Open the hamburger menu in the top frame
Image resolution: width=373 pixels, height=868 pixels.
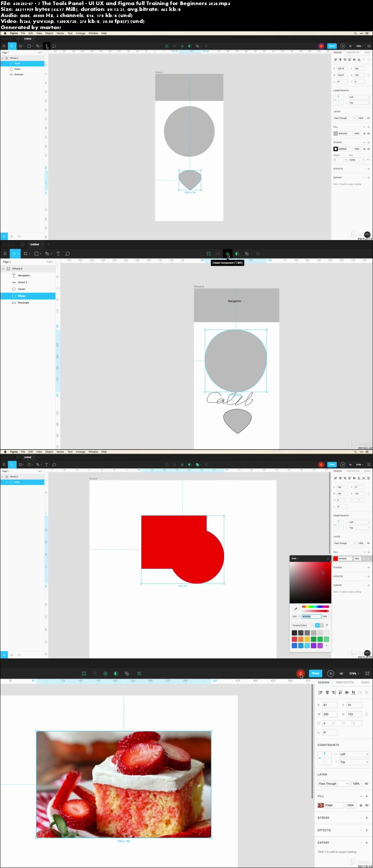point(4,46)
